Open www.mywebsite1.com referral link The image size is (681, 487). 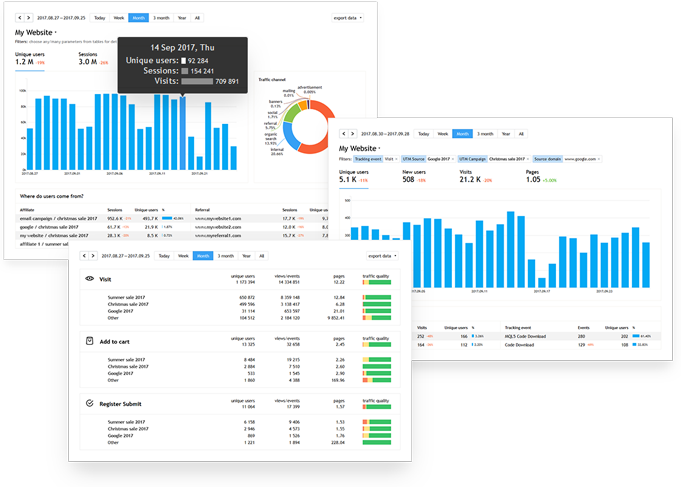(218, 219)
